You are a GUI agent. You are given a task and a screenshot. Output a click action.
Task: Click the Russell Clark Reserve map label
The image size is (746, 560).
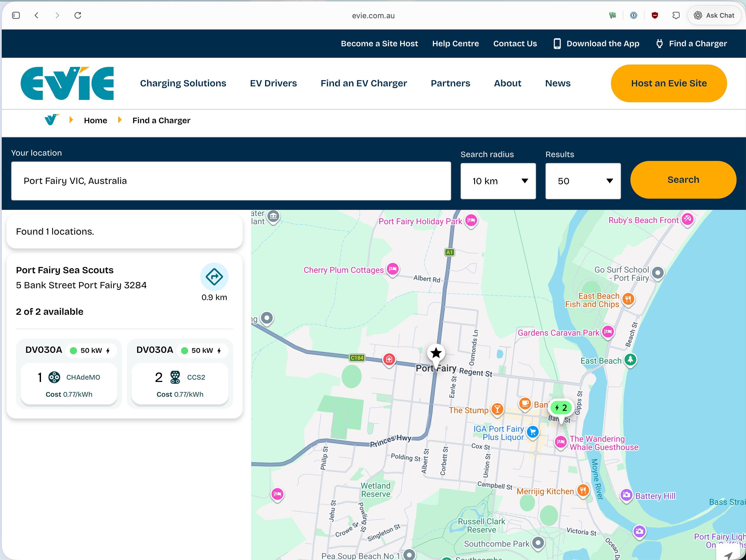pyautogui.click(x=481, y=526)
